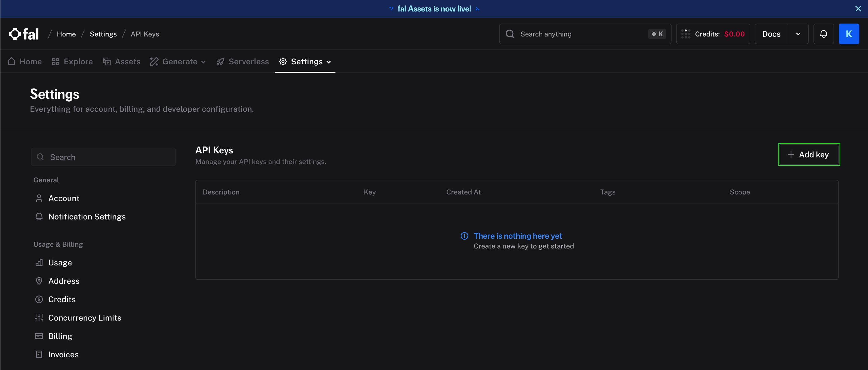This screenshot has height=370, width=868.
Task: Click the Description column header
Action: tap(221, 192)
